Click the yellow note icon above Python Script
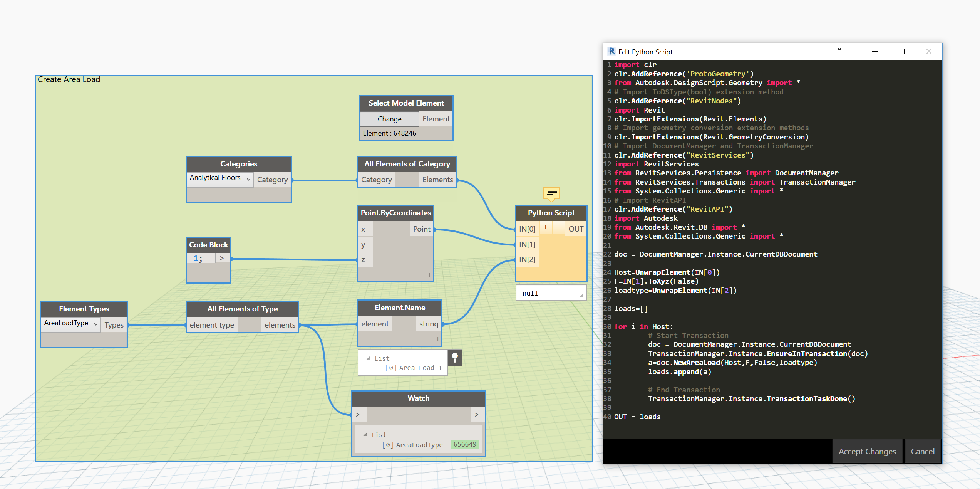The height and width of the screenshot is (489, 980). [551, 193]
